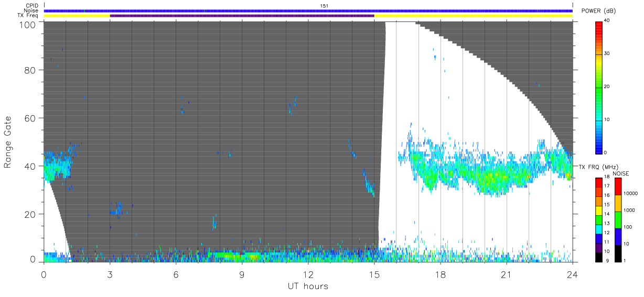Image resolution: width=644 pixels, height=297 pixels.
Task: Click the noise scale value 1000
Action: click(629, 210)
